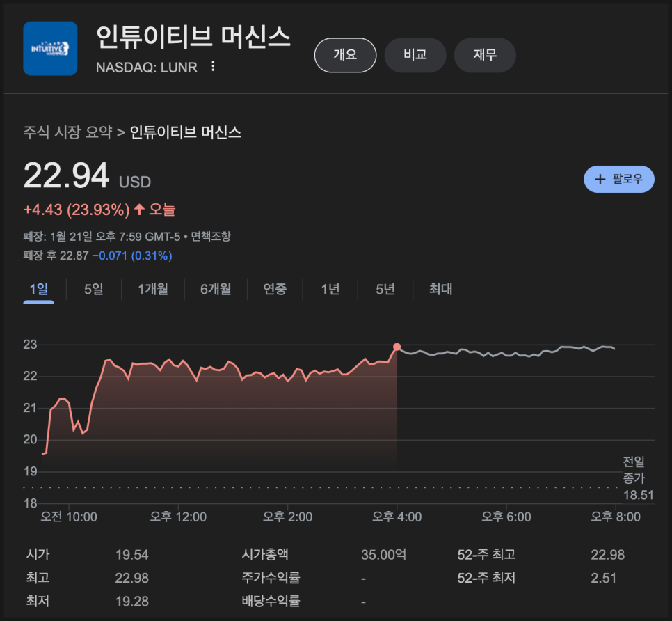Image resolution: width=672 pixels, height=621 pixels.
Task: Select the 6개월 chart range tab
Action: 216,290
